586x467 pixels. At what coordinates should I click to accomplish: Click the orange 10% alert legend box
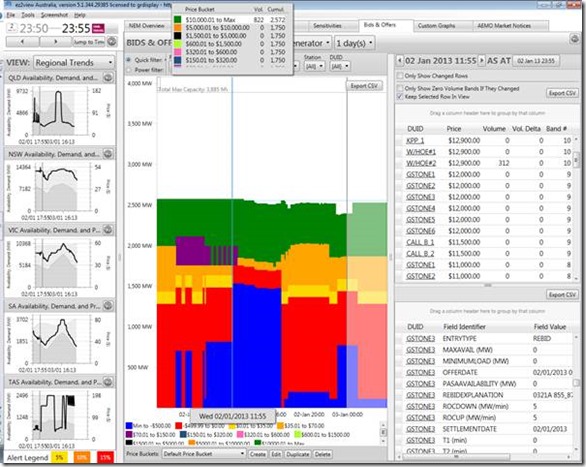point(82,457)
